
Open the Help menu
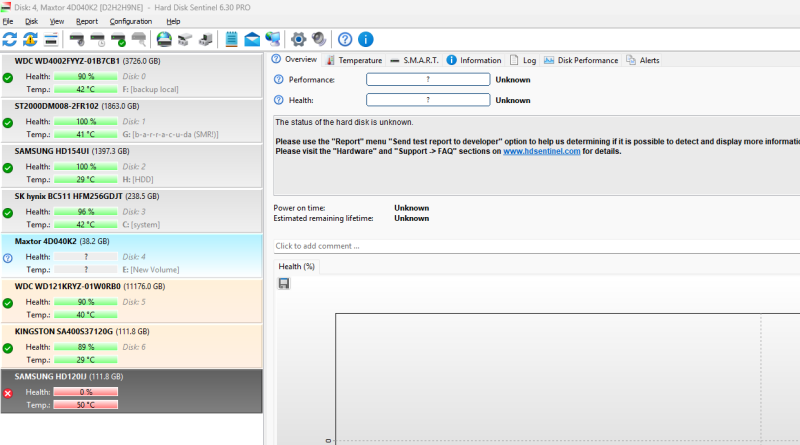pyautogui.click(x=173, y=21)
